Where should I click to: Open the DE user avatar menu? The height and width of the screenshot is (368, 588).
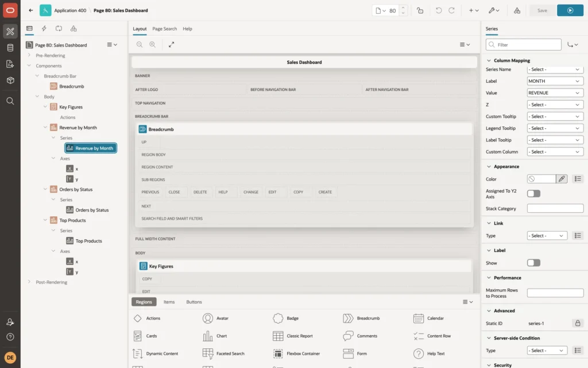click(x=10, y=358)
